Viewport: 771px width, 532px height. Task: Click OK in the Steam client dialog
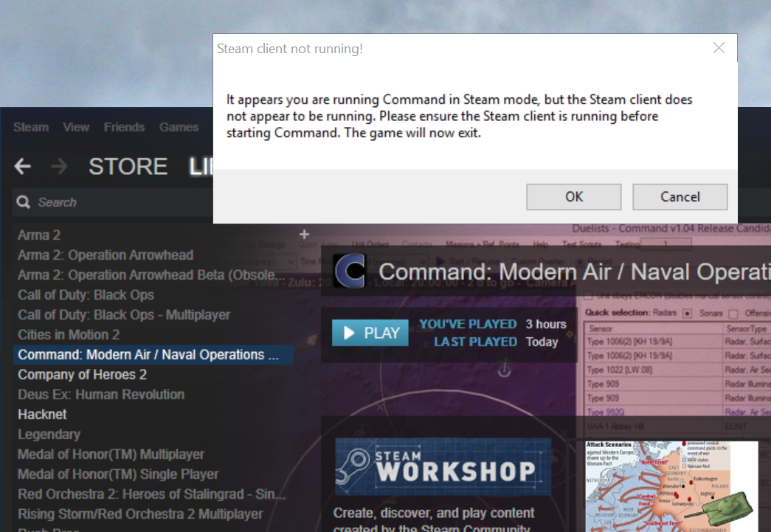point(573,197)
